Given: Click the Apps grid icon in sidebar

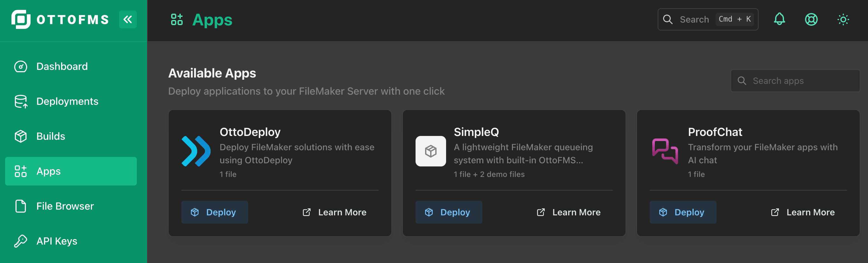Looking at the screenshot, I should tap(21, 171).
